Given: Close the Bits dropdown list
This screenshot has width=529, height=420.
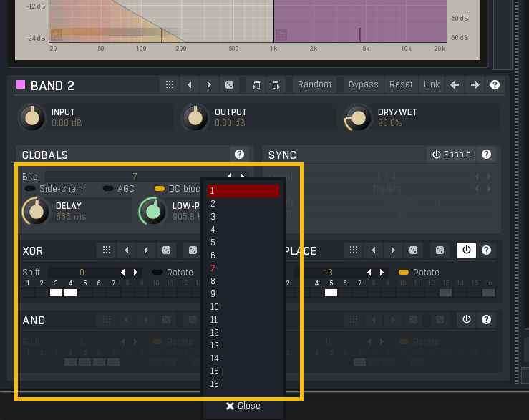Looking at the screenshot, I should pyautogui.click(x=243, y=406).
